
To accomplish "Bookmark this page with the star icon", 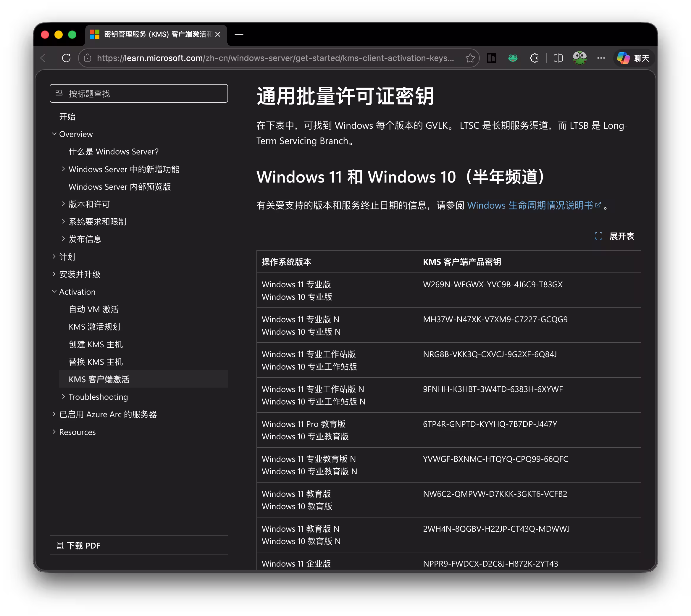I will (x=470, y=58).
